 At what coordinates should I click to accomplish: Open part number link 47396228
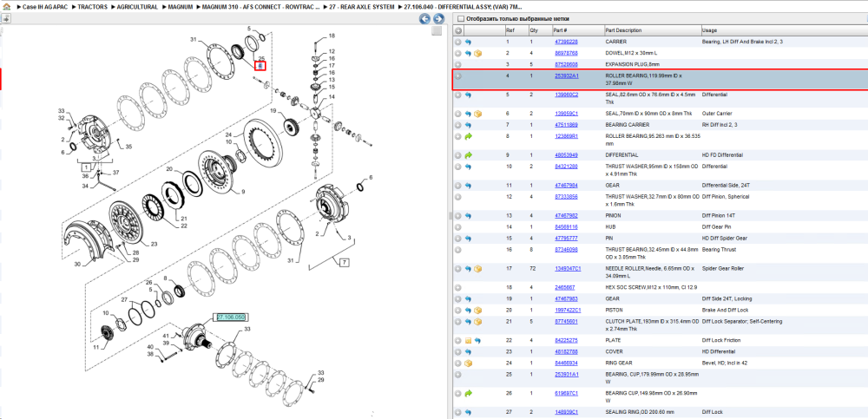click(x=566, y=42)
